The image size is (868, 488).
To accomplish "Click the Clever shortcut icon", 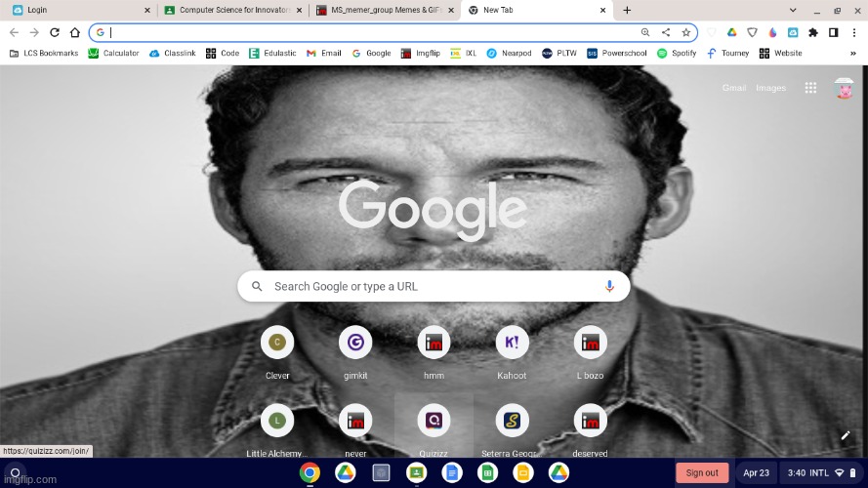I will pos(277,343).
